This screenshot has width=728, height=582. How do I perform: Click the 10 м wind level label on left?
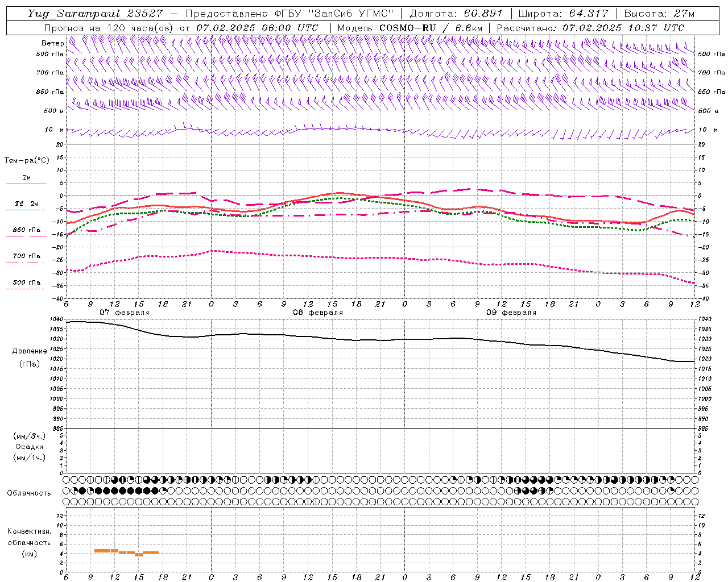coord(54,130)
